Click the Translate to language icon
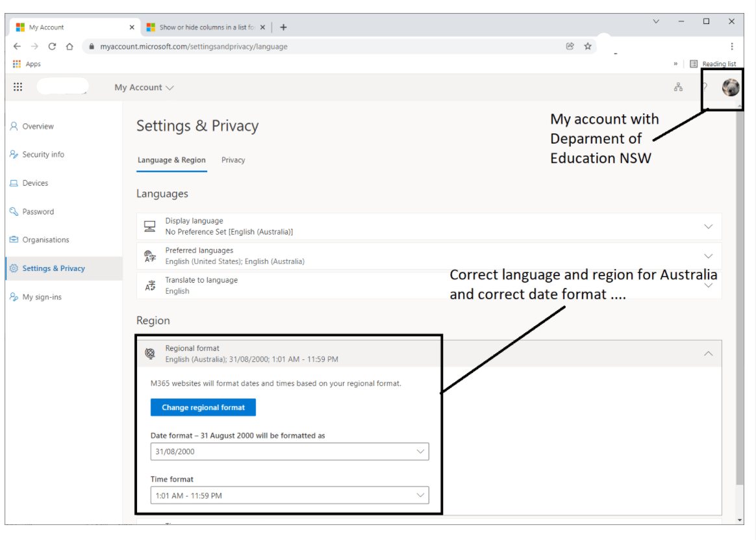The height and width of the screenshot is (540, 756). [150, 286]
